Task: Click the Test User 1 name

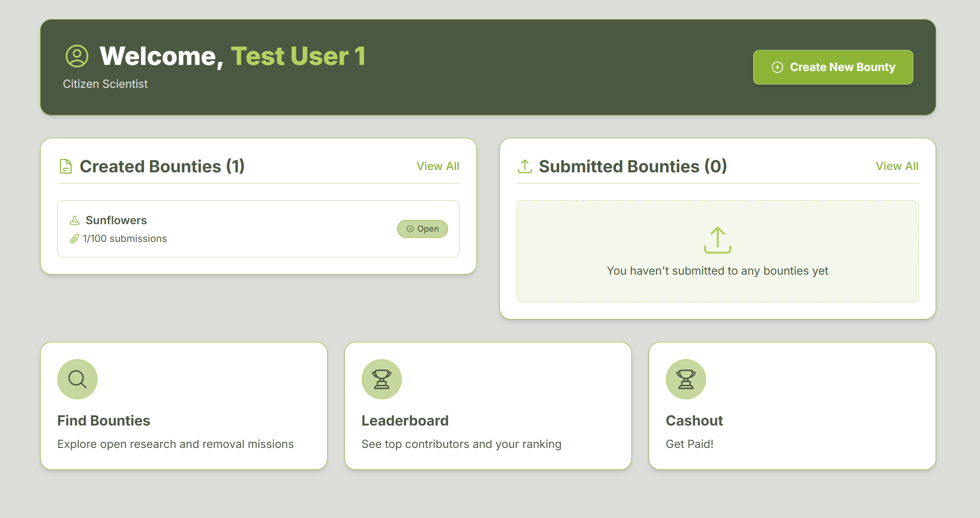Action: click(x=298, y=56)
